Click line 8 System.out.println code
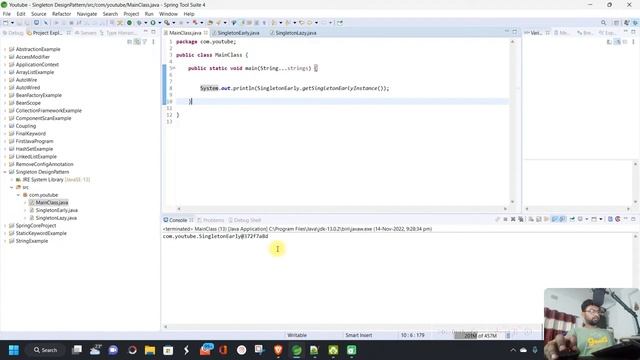The height and width of the screenshot is (360, 640). tap(294, 88)
